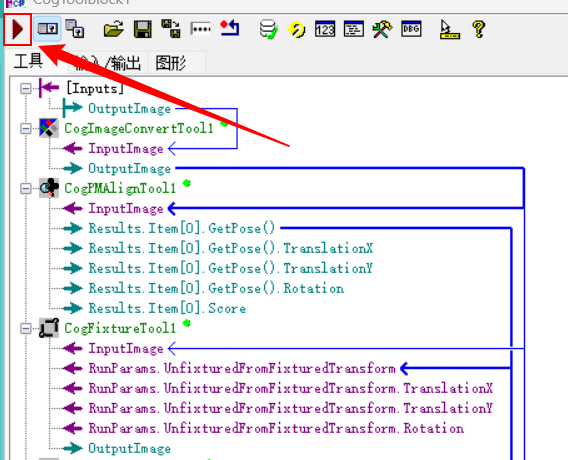Screen dimensions: 568x460
Task: Select OutputImage under CogFixtureTool1
Action: (x=130, y=449)
